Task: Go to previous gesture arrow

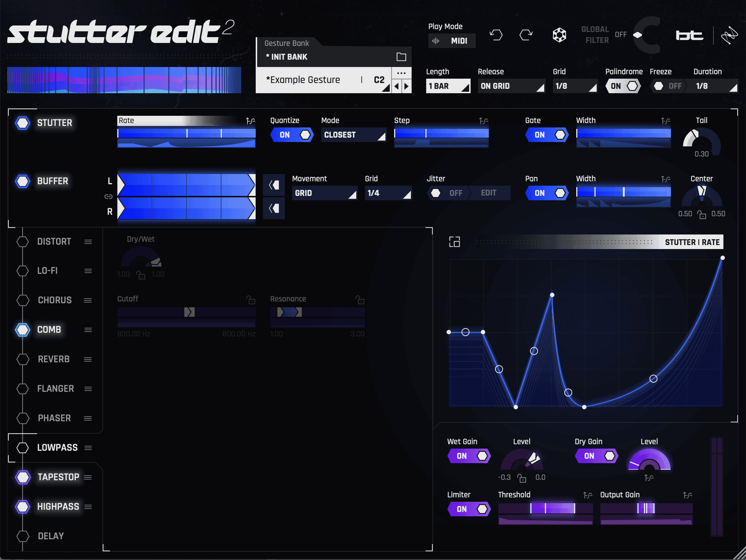Action: [x=397, y=87]
